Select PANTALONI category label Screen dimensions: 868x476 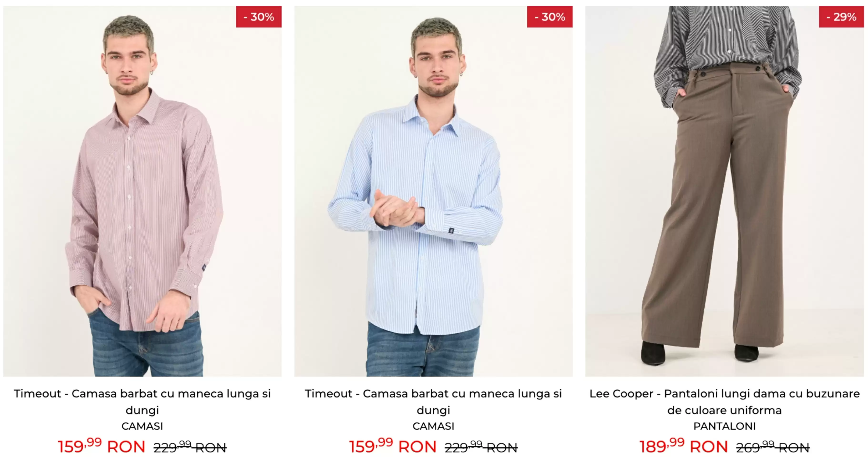(x=725, y=426)
